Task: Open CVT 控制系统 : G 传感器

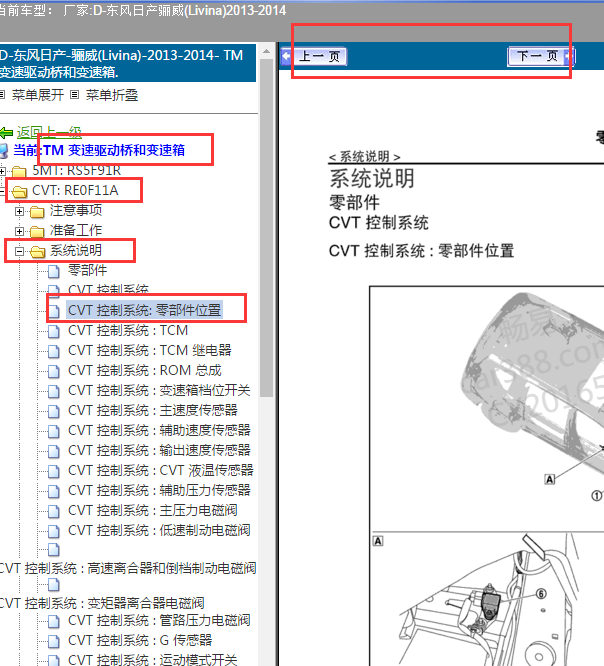Action: (140, 640)
